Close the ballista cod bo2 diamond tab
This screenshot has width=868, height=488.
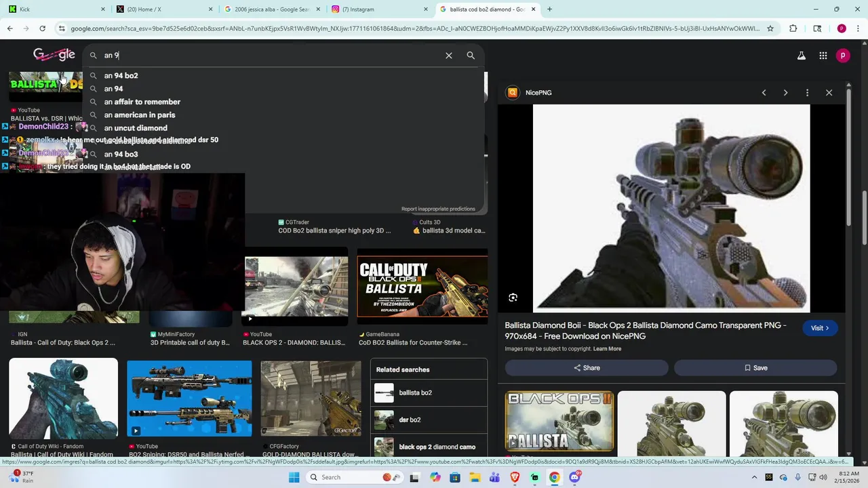(534, 9)
